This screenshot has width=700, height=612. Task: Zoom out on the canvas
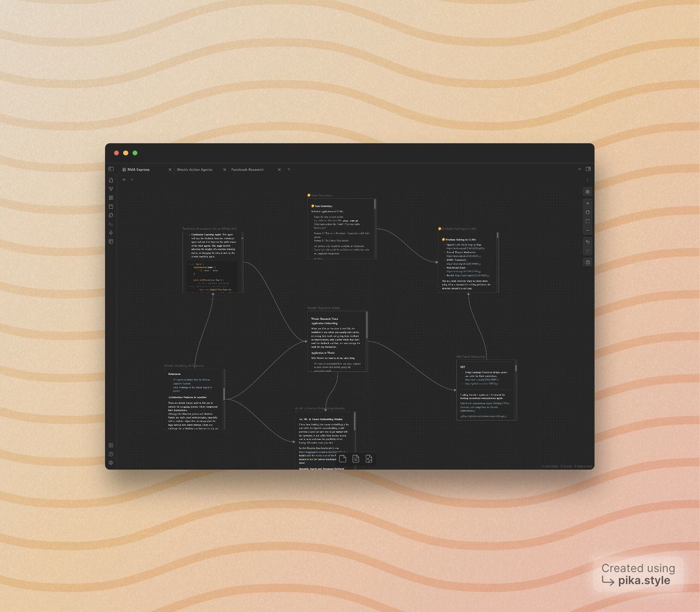[x=587, y=230]
